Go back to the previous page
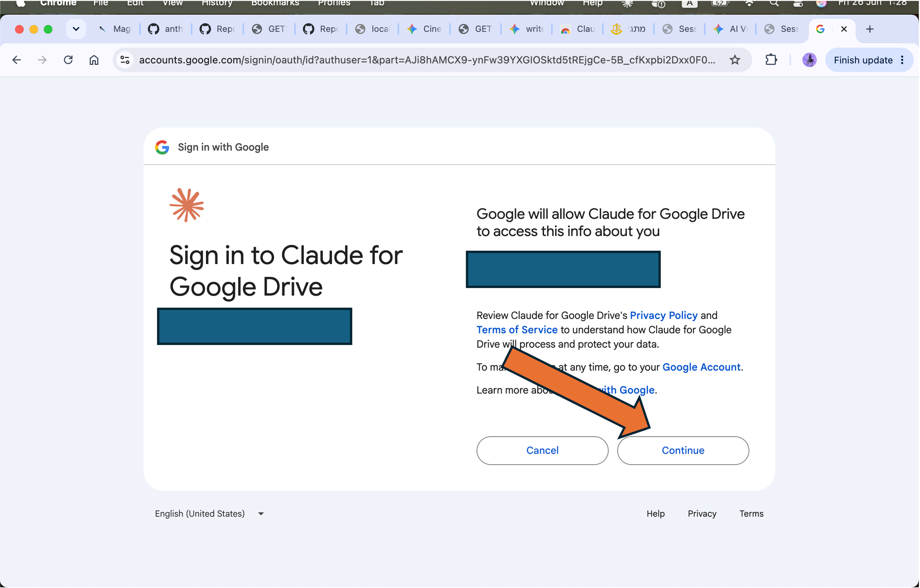 (x=17, y=60)
